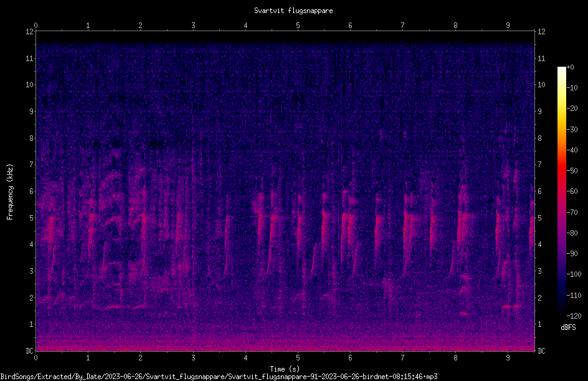This screenshot has width=588, height=381.
Task: Click the '-10' colorbar label
Action: (x=572, y=88)
